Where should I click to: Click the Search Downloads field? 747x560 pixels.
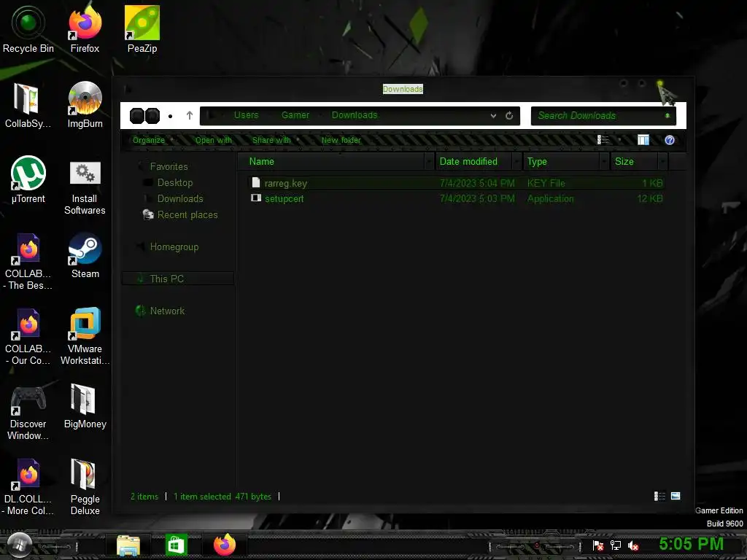[x=603, y=116]
